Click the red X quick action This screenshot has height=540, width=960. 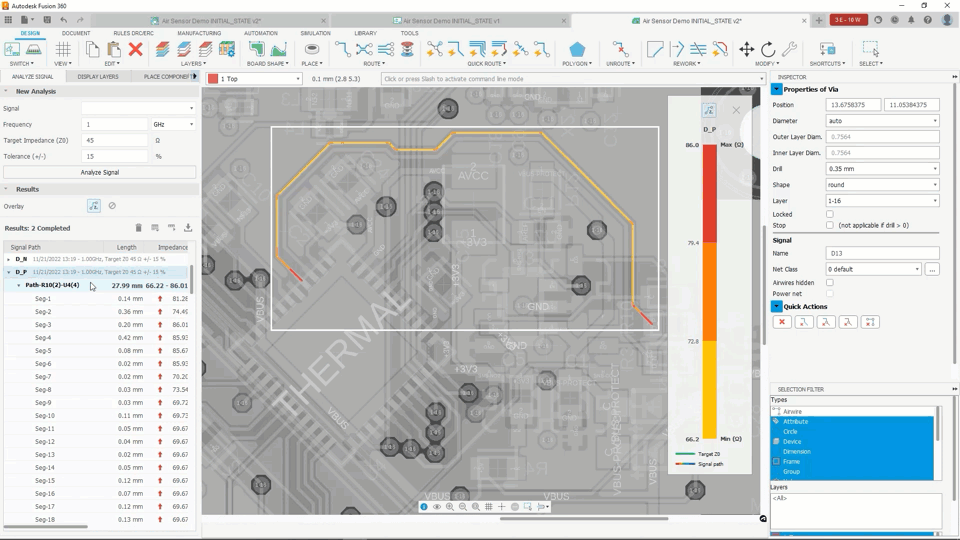[782, 322]
